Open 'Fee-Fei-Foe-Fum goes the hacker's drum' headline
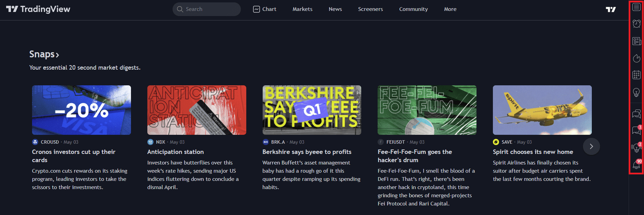The height and width of the screenshot is (215, 644). tap(415, 156)
